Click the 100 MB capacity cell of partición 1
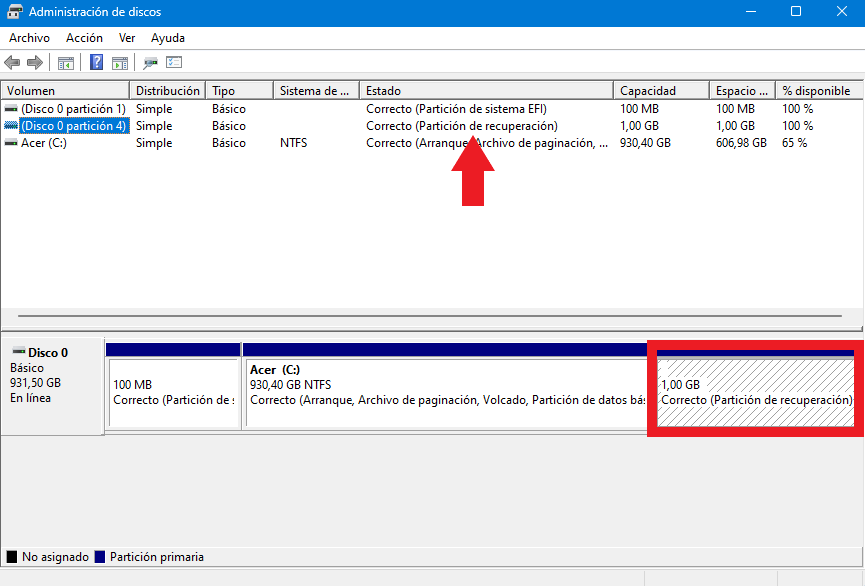 tap(639, 109)
